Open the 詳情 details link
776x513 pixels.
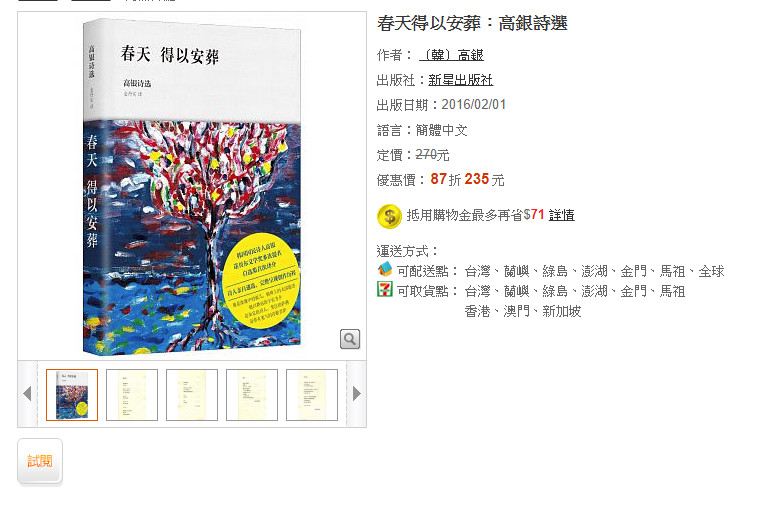[x=562, y=215]
